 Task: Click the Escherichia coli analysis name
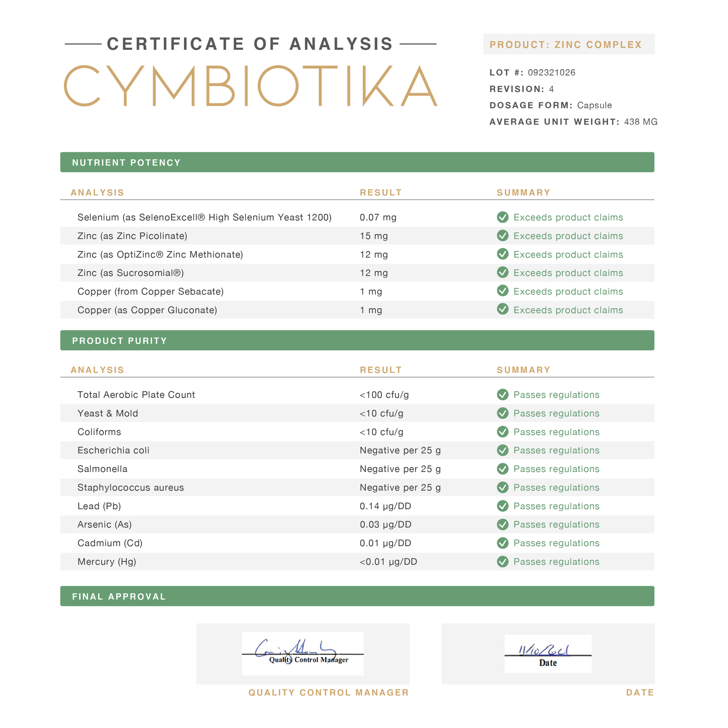(x=113, y=450)
